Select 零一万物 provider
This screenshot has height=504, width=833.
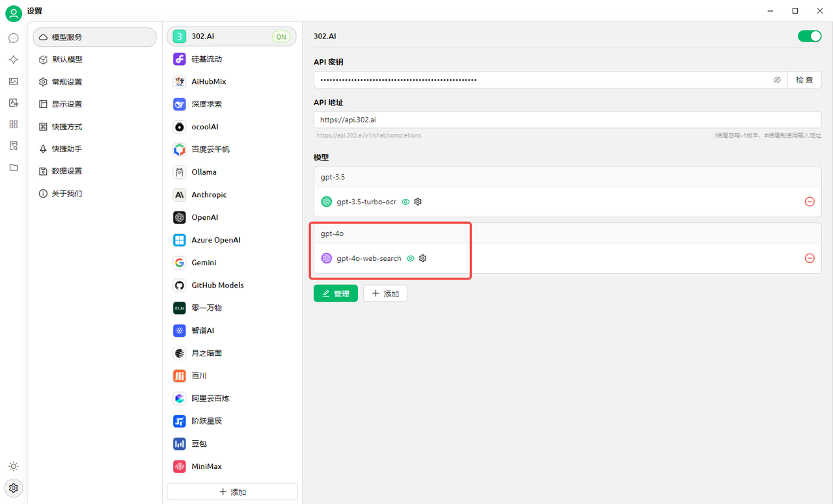(232, 308)
